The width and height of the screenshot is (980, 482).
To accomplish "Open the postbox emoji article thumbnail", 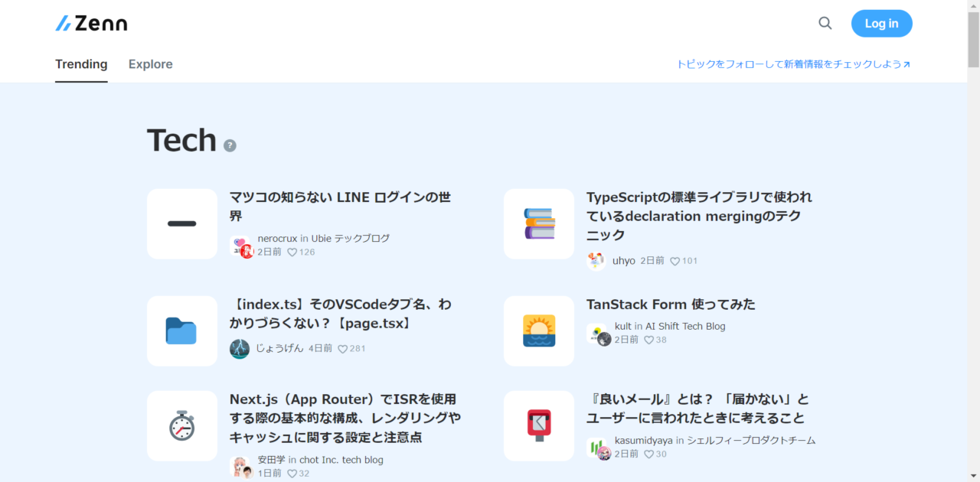I will (538, 425).
